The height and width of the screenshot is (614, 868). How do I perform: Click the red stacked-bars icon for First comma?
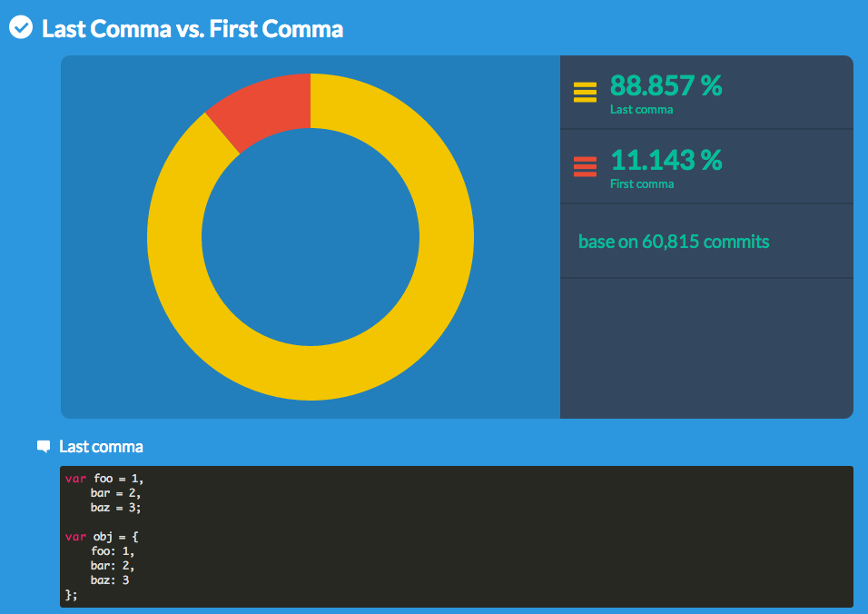tap(585, 166)
